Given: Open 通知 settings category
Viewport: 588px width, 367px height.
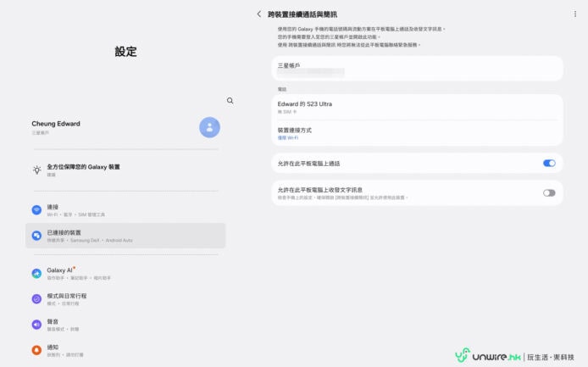Looking at the screenshot, I should coord(125,350).
